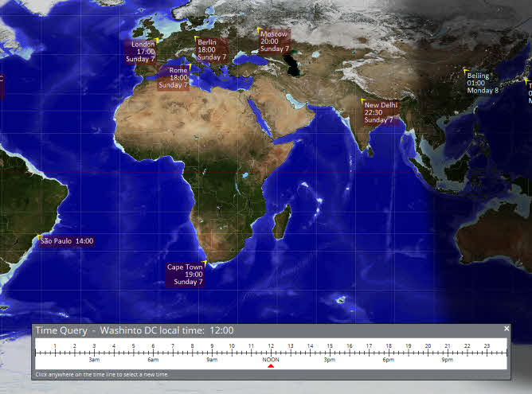Select hour 12 on the timeline

(x=271, y=346)
